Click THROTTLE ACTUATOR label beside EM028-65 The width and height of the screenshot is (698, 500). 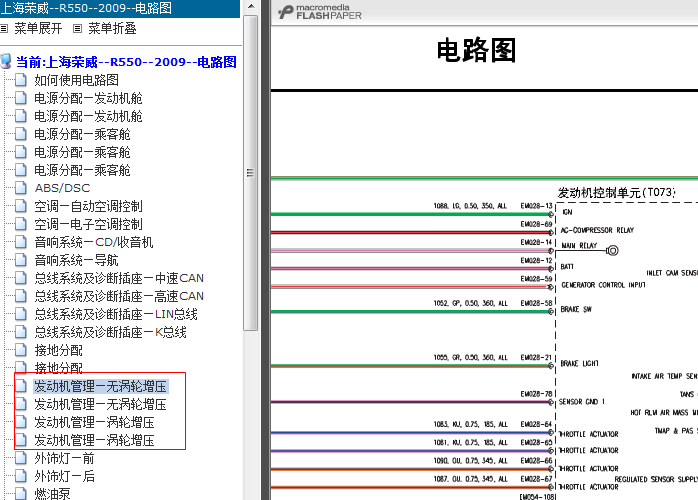pos(588,451)
